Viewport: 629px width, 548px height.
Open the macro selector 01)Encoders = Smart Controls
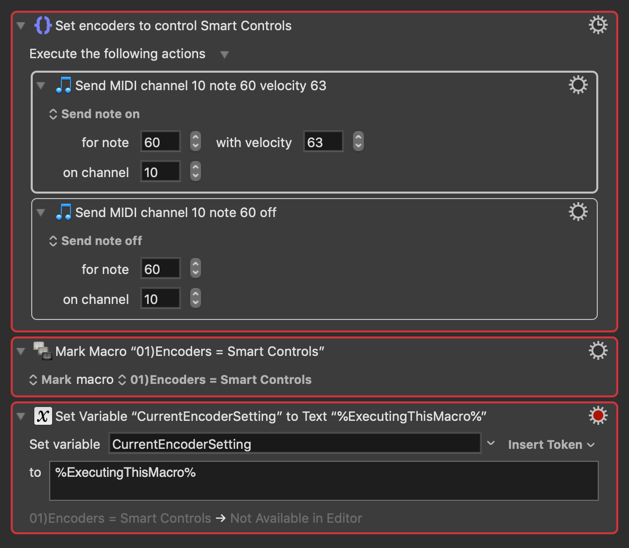coord(215,380)
